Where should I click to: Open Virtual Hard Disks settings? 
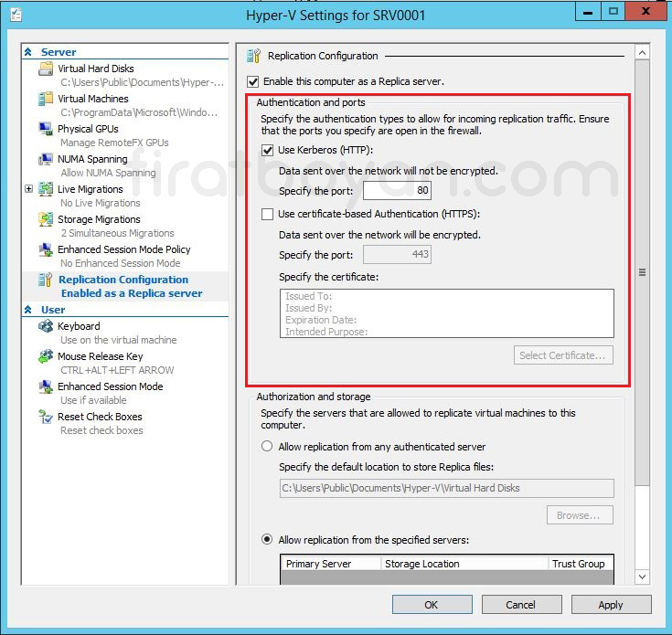pos(96,69)
